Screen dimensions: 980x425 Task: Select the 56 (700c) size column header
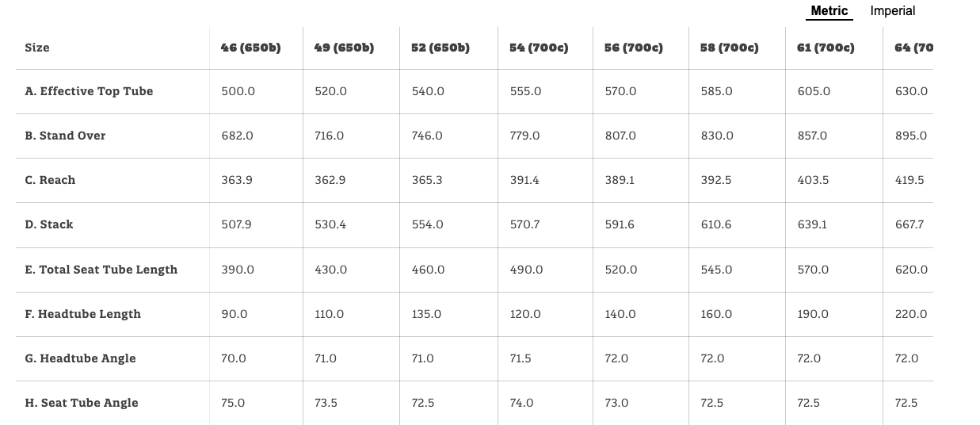coord(633,48)
